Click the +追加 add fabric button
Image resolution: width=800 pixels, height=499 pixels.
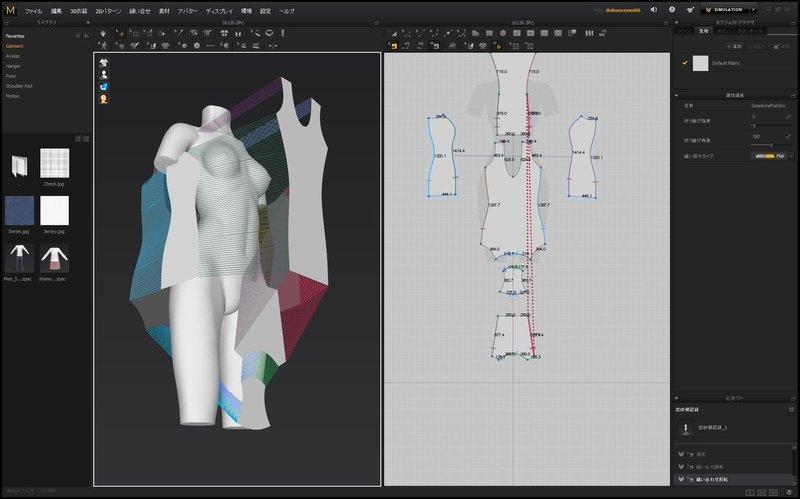[734, 46]
